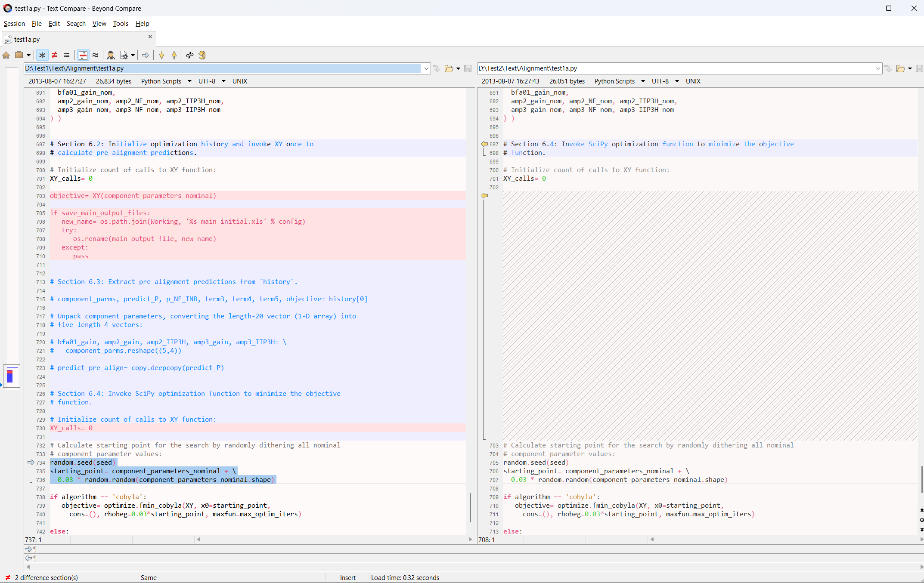Expand left browse folder dropdown arrow
The width and height of the screenshot is (924, 583).
pos(458,68)
